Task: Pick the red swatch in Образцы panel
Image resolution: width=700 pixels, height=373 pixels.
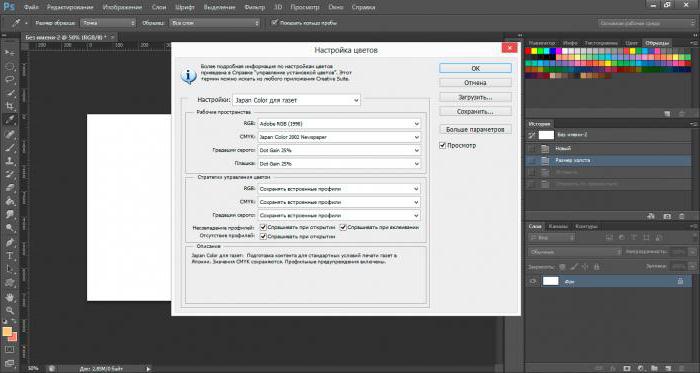Action: point(529,51)
